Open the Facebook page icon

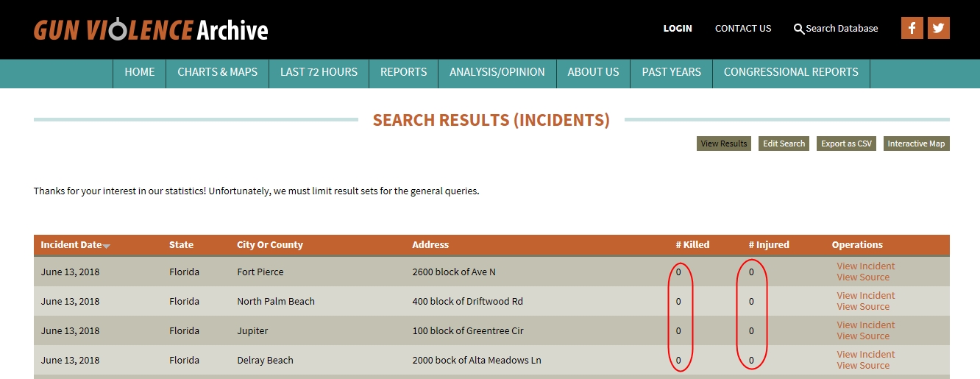pyautogui.click(x=912, y=28)
